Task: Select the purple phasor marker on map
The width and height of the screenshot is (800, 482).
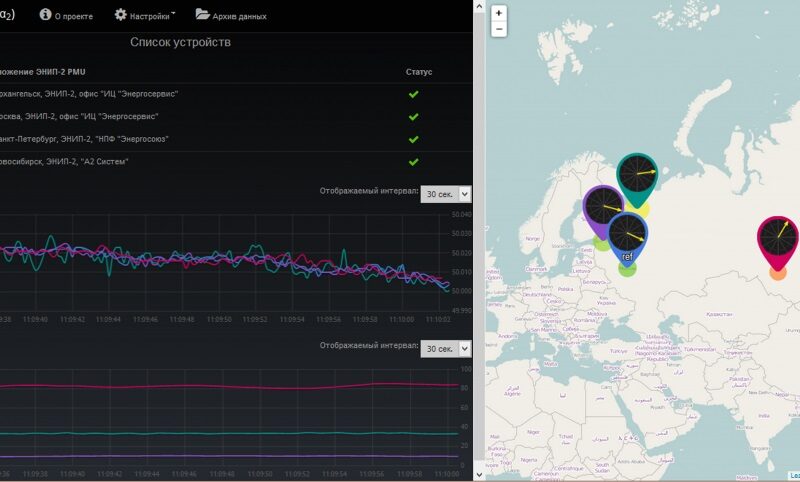Action: click(603, 207)
